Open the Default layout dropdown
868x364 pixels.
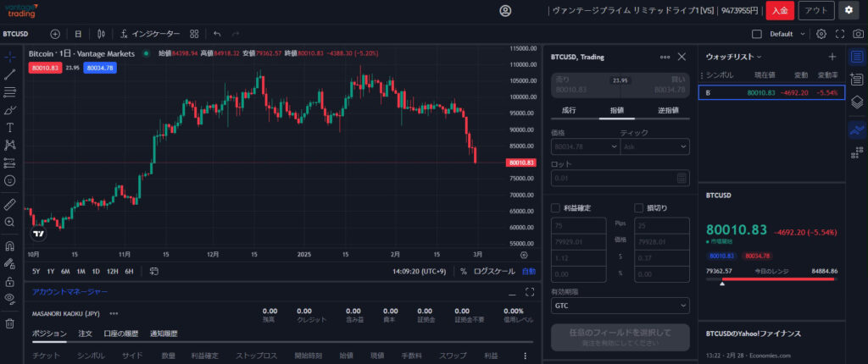click(787, 34)
